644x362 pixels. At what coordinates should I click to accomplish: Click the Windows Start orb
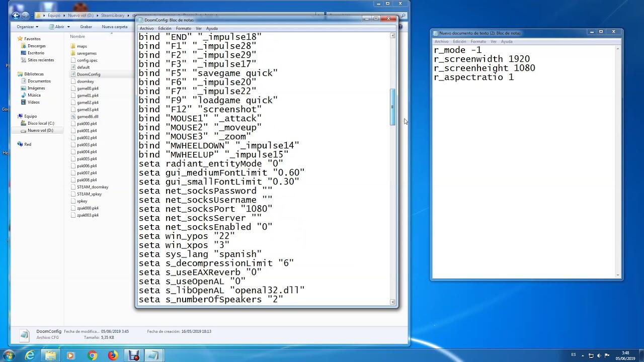(x=9, y=355)
